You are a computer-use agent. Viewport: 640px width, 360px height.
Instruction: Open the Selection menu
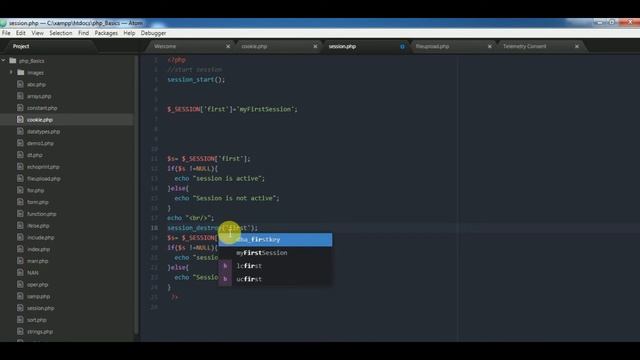pyautogui.click(x=61, y=33)
